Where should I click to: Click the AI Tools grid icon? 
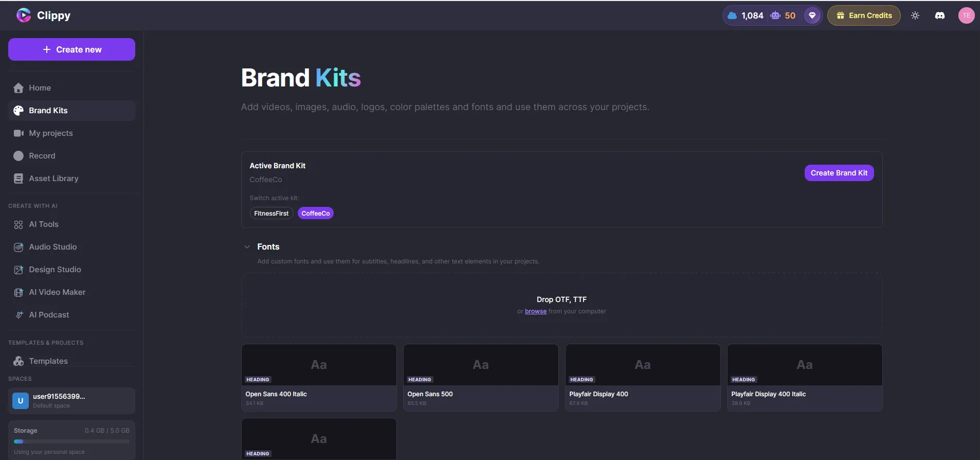[19, 224]
